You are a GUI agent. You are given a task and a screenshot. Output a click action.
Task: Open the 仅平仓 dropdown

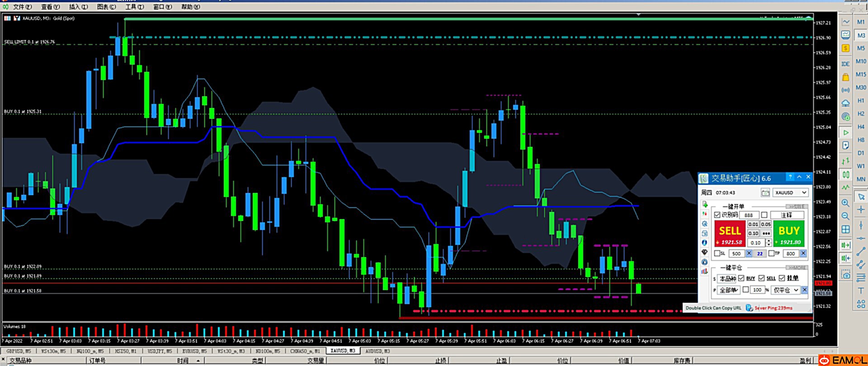786,290
